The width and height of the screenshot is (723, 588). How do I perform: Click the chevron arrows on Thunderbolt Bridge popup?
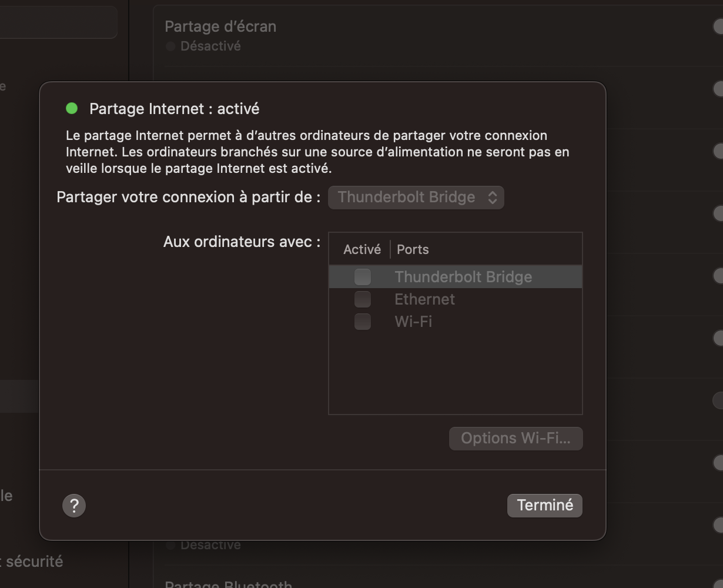click(493, 198)
